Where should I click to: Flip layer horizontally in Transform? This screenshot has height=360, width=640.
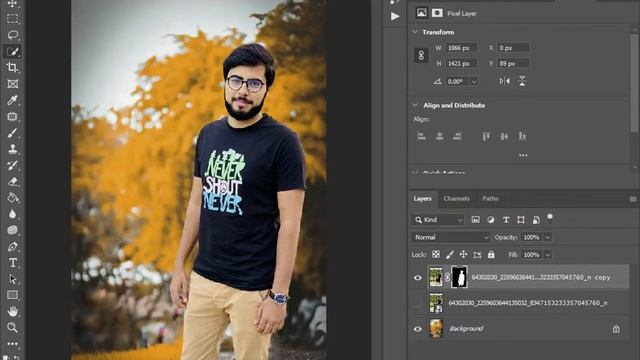point(504,81)
